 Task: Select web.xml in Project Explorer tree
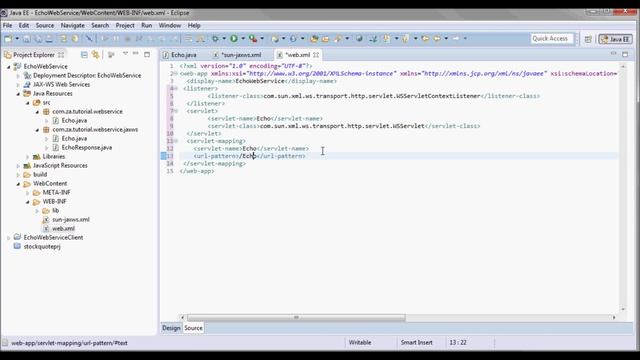pos(63,229)
